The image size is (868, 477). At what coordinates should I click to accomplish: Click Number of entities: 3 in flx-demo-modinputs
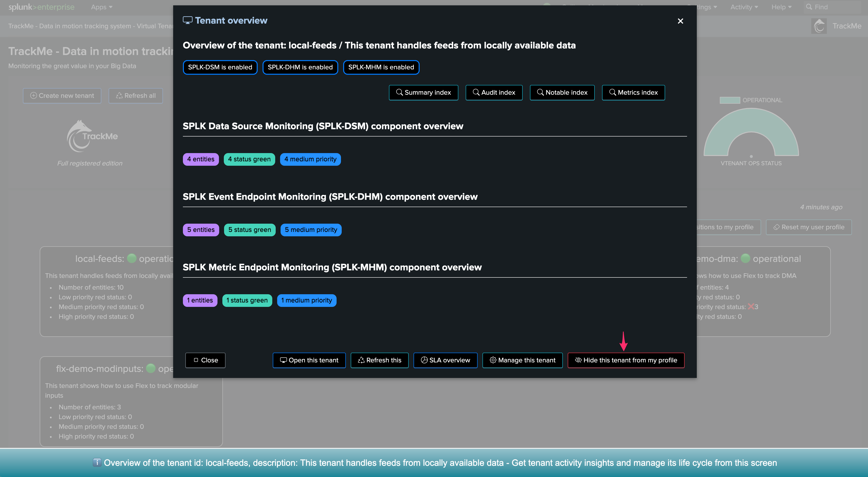pos(90,407)
